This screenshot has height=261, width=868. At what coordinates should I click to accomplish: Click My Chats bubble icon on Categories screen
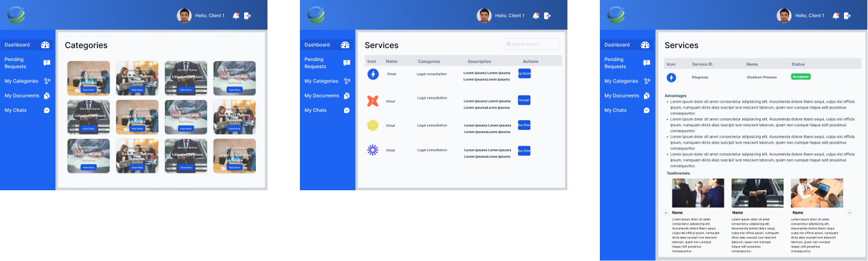(47, 110)
